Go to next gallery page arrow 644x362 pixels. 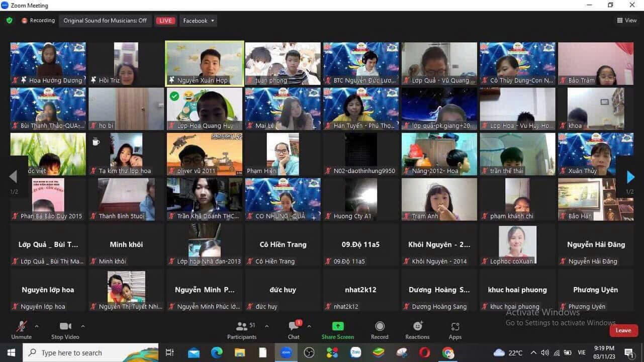[x=630, y=177]
